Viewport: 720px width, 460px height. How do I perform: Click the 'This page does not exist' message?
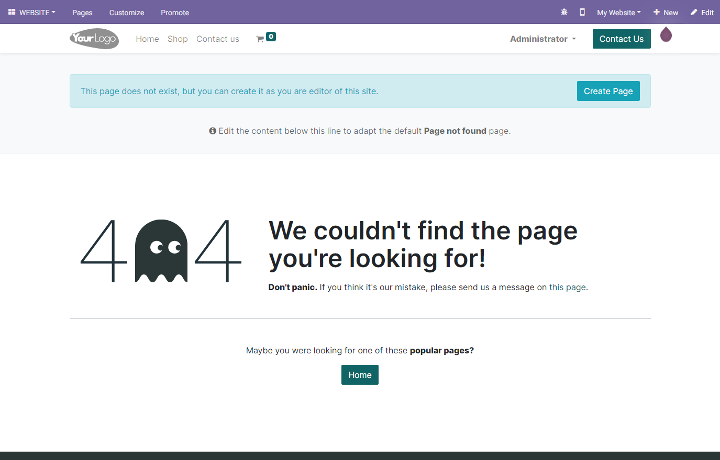230,91
